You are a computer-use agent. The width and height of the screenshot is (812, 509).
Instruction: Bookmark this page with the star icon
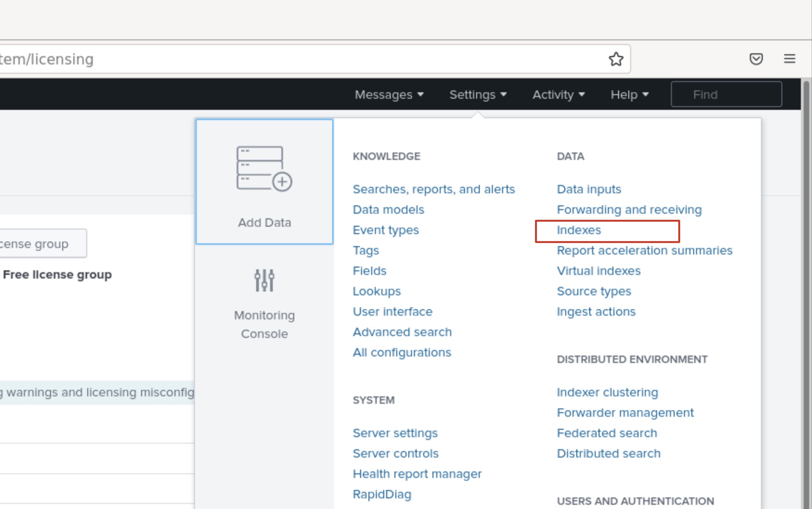click(x=616, y=59)
